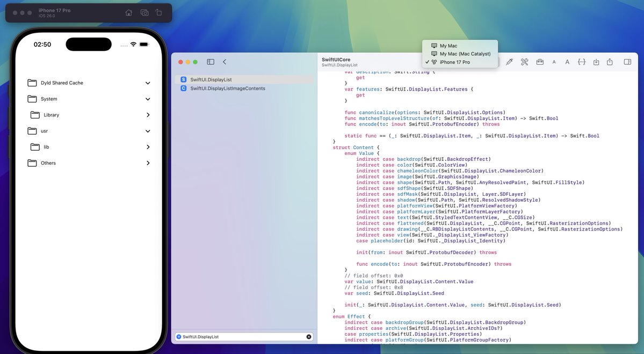The width and height of the screenshot is (644, 354).
Task: Click the share icon in toolbar
Action: click(610, 62)
